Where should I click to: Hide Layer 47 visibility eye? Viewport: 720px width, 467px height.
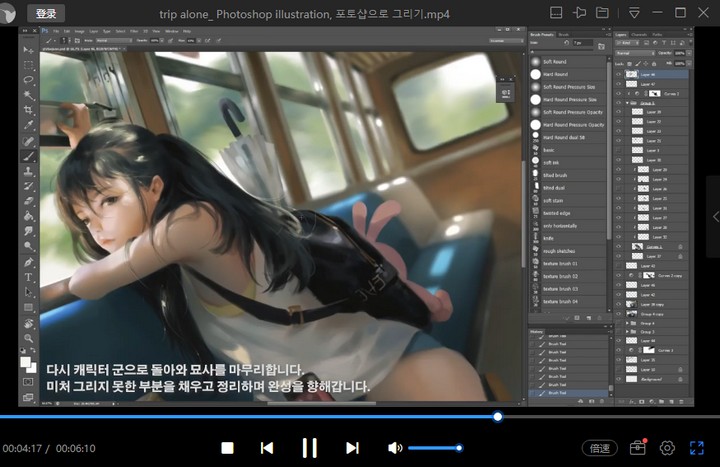coord(619,84)
